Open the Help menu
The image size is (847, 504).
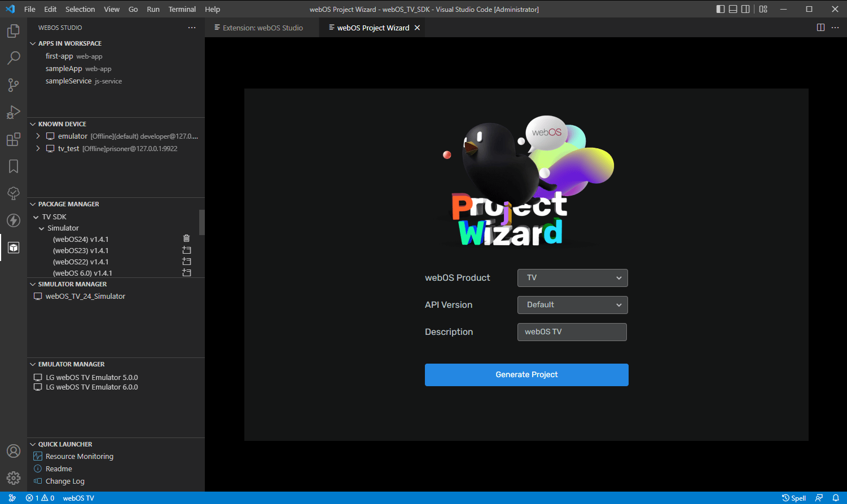pos(213,9)
